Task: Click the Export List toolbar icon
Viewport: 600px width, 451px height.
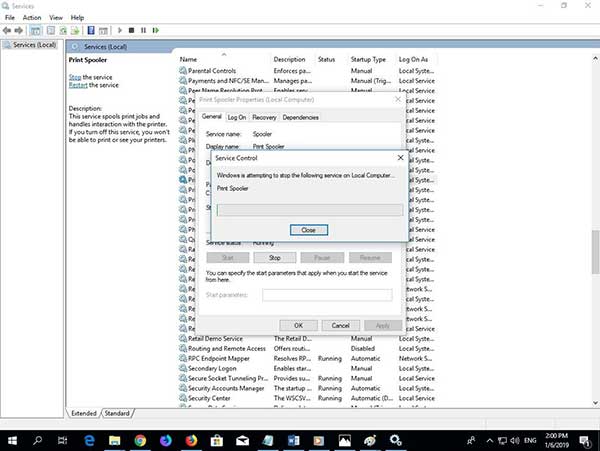Action: pyautogui.click(x=75, y=30)
